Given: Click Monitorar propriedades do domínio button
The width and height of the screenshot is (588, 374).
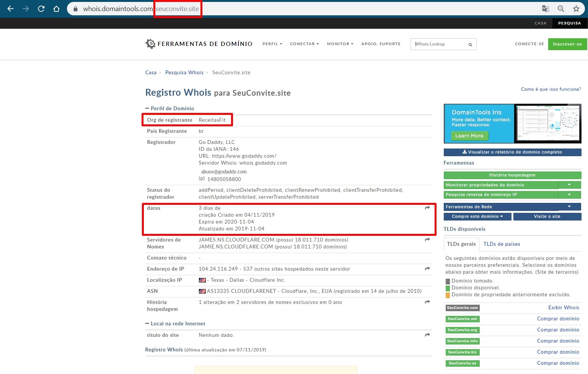Looking at the screenshot, I should 501,185.
